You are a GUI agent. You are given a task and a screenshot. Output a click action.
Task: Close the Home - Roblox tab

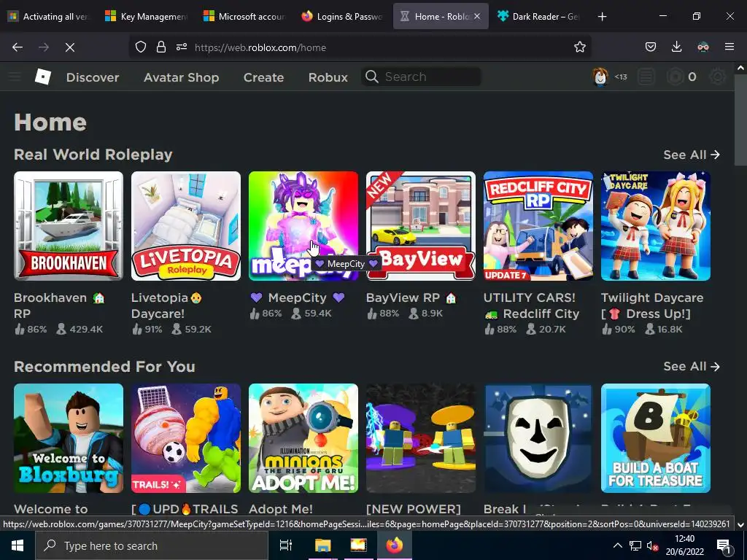point(477,16)
